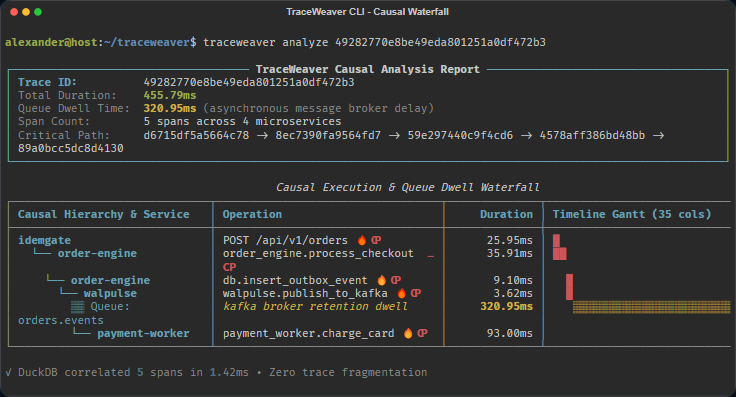Screen dimensions: 736x397
Task: Click the 3.62ms duration cell
Action: [x=513, y=293]
